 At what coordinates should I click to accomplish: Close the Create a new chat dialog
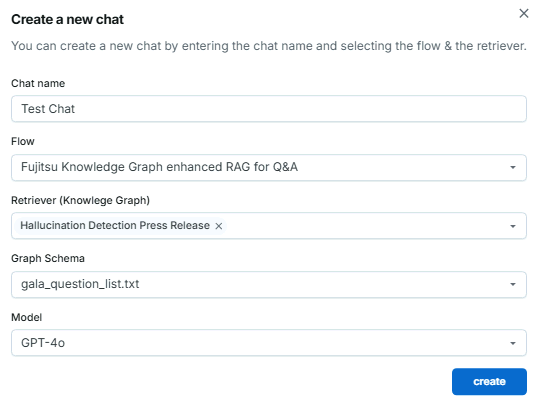point(523,14)
